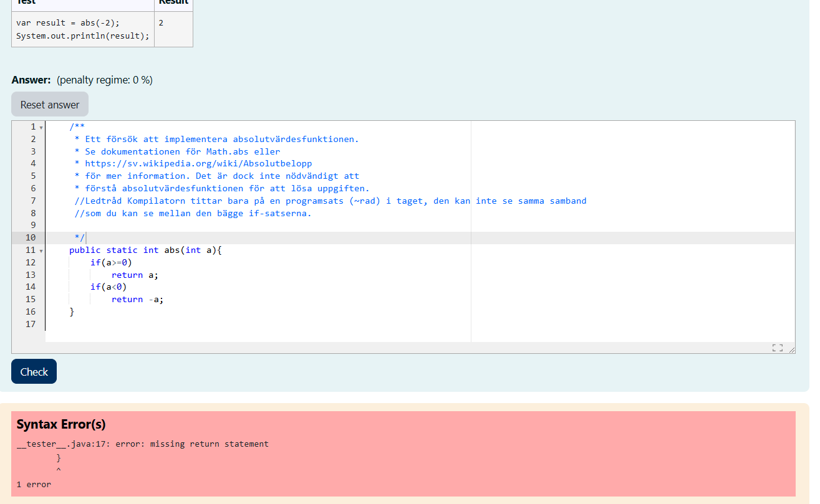Image resolution: width=820 pixels, height=504 pixels.
Task: Grab the editor resize handle corner
Action: coord(792,349)
